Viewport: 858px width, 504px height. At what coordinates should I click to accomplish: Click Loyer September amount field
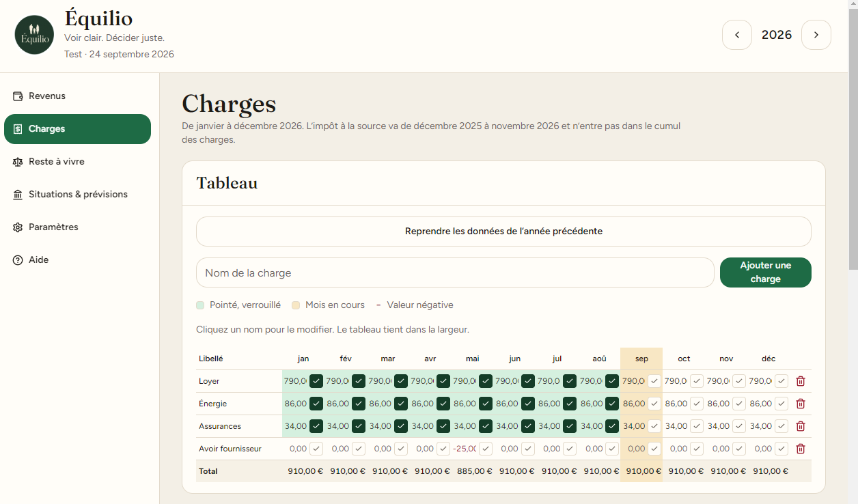pos(634,381)
